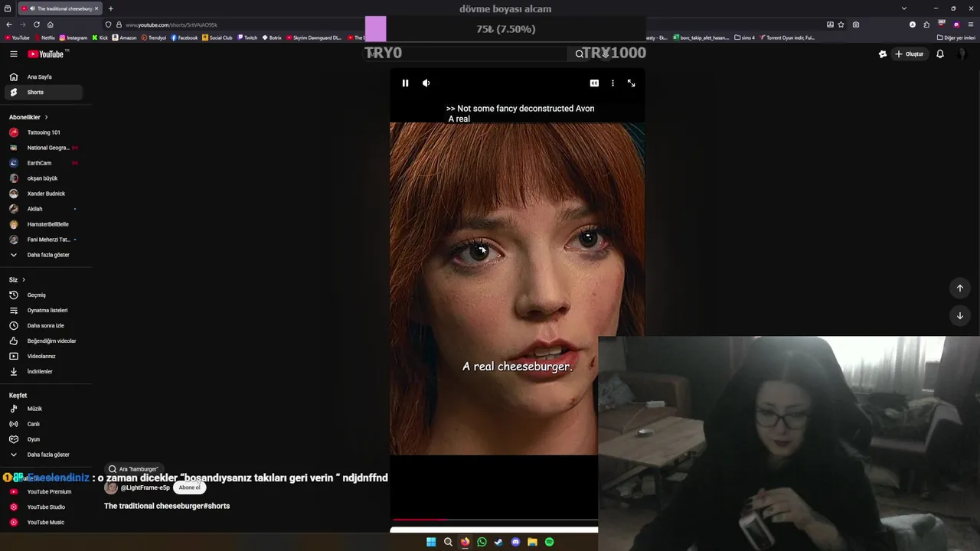Bookmark this page with the star

coord(841,24)
